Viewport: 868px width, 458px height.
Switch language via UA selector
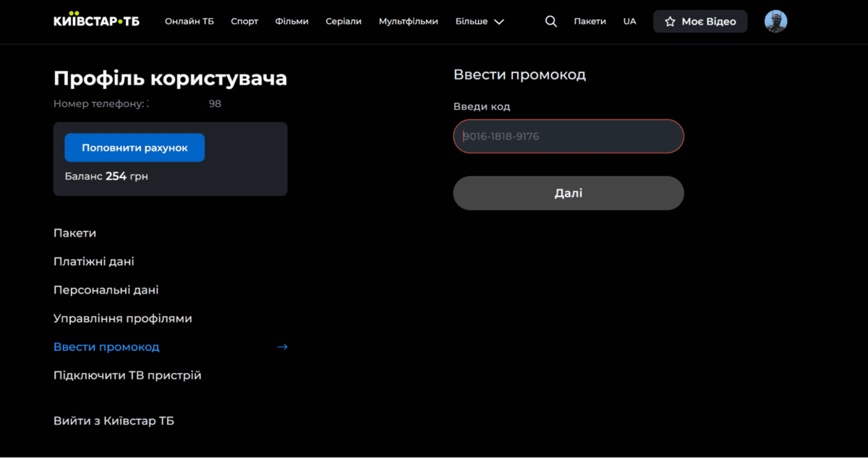click(629, 22)
